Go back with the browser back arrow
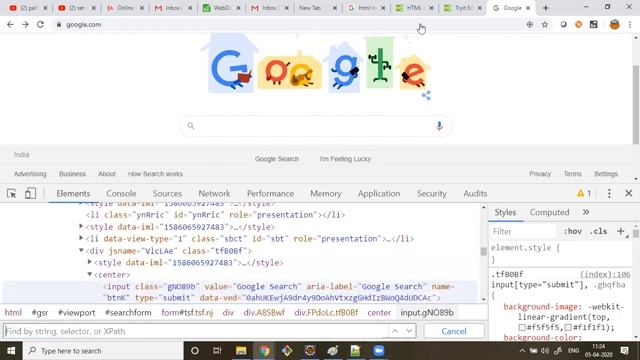The height and width of the screenshot is (360, 640). (10, 24)
